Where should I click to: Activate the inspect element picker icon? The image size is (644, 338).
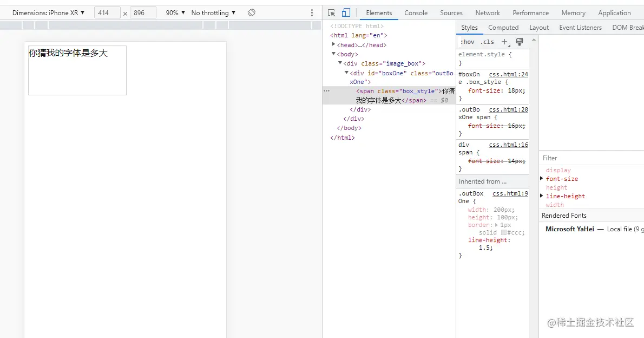click(331, 13)
